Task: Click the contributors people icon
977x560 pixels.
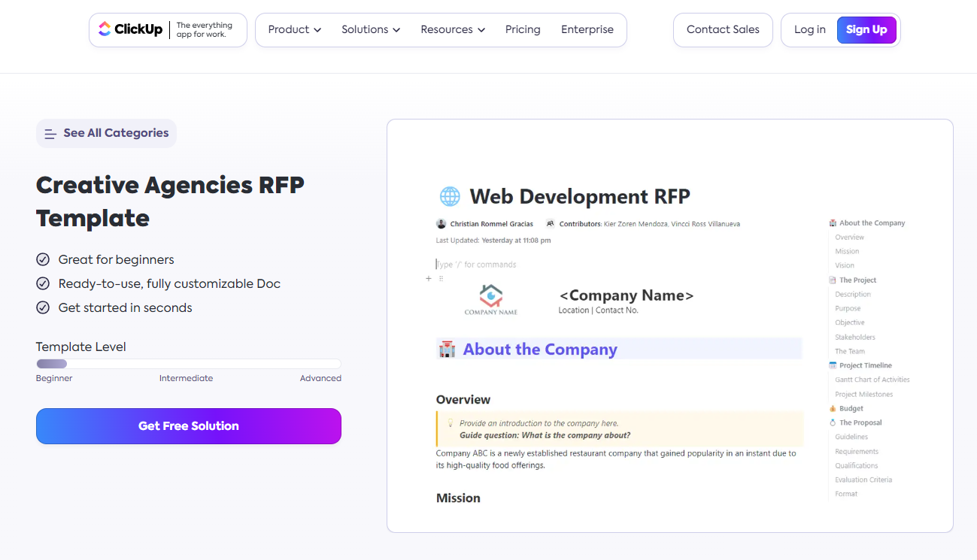Action: pyautogui.click(x=549, y=223)
